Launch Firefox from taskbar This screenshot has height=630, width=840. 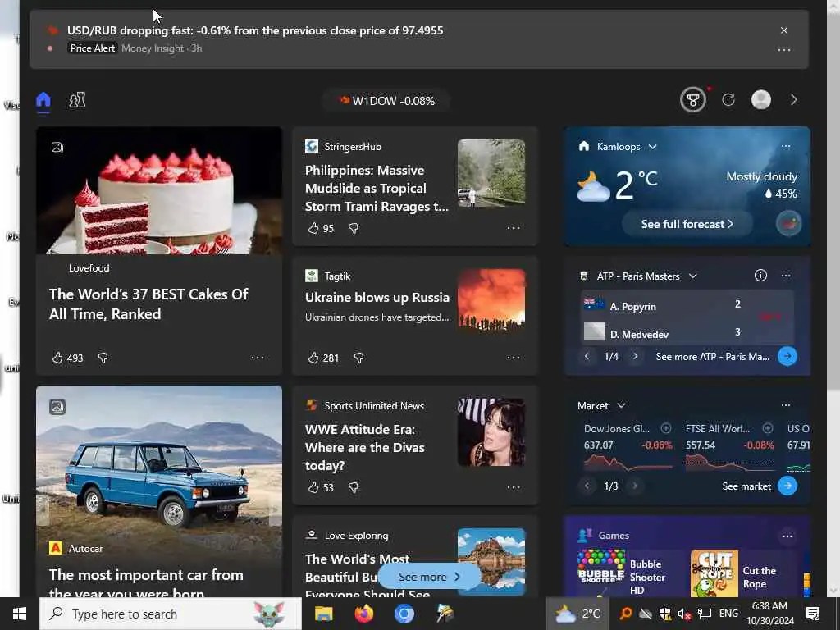click(x=363, y=614)
